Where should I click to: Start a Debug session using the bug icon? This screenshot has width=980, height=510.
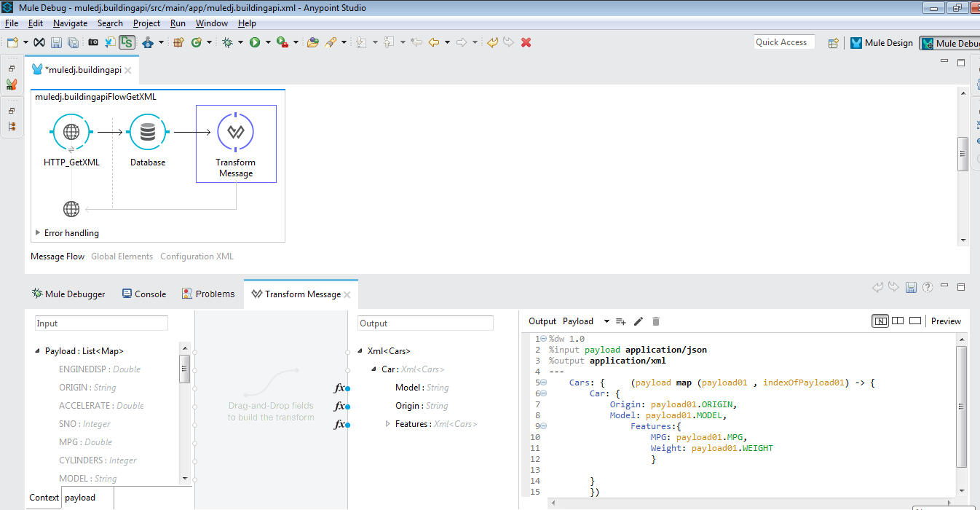[228, 42]
